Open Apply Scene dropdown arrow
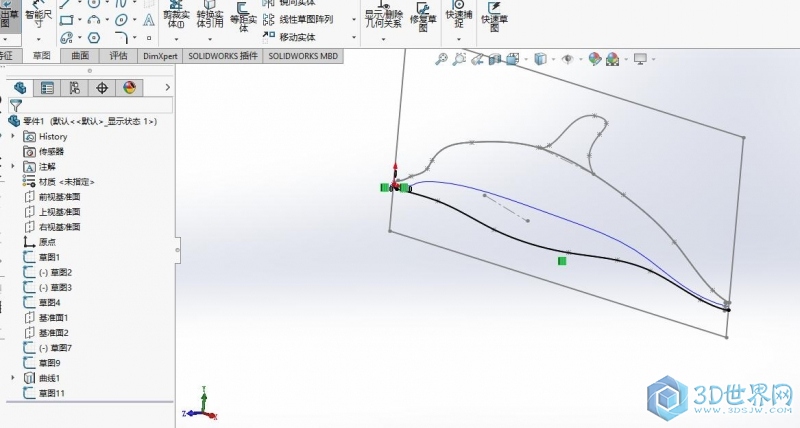Image resolution: width=800 pixels, height=428 pixels. [626, 60]
